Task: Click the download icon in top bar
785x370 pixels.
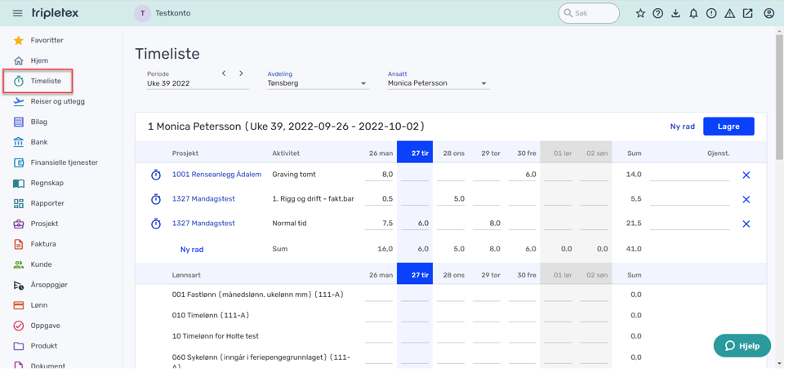Action: coord(675,14)
